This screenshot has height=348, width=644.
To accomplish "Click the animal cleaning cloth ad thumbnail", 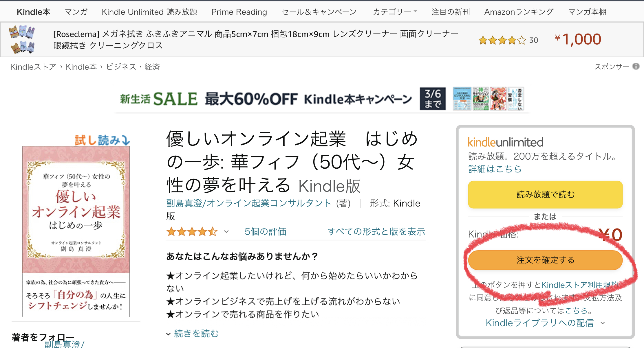I will click(23, 39).
